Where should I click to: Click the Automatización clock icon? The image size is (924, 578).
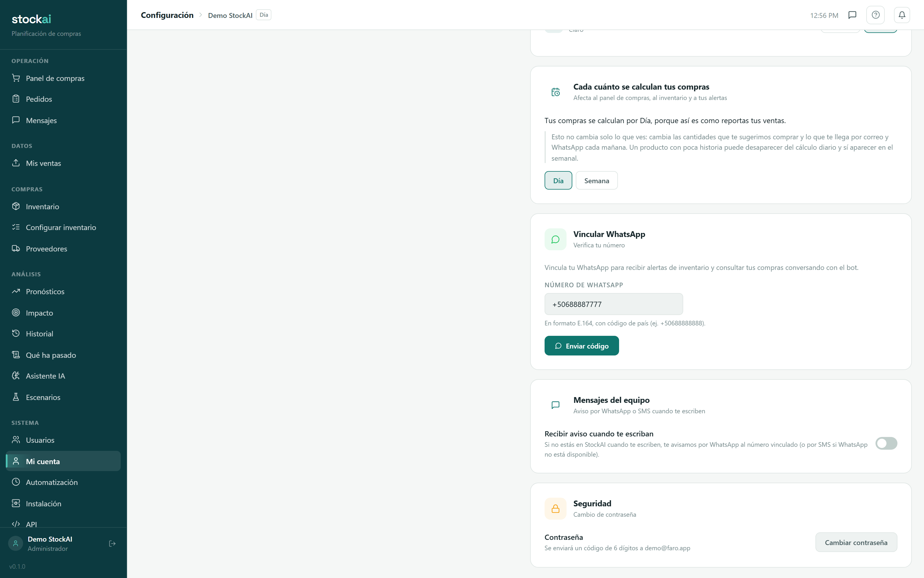16,482
